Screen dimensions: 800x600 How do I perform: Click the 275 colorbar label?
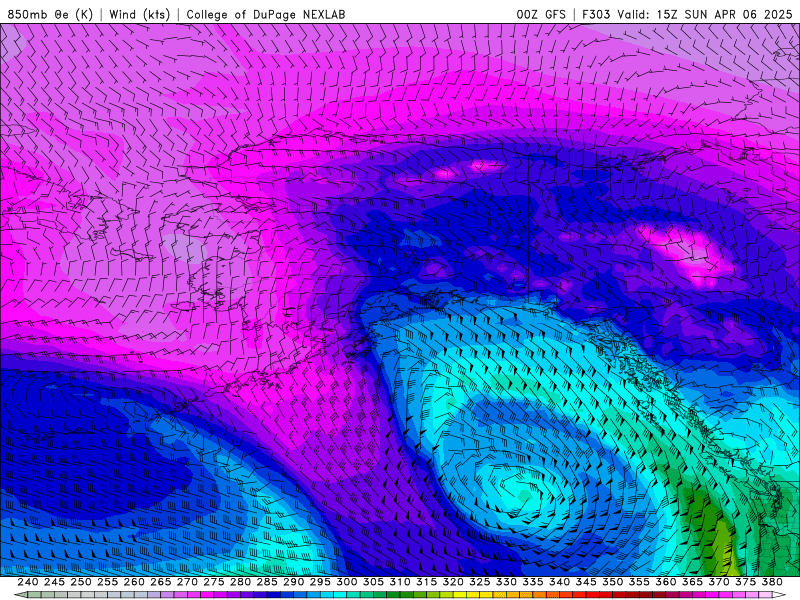click(213, 582)
